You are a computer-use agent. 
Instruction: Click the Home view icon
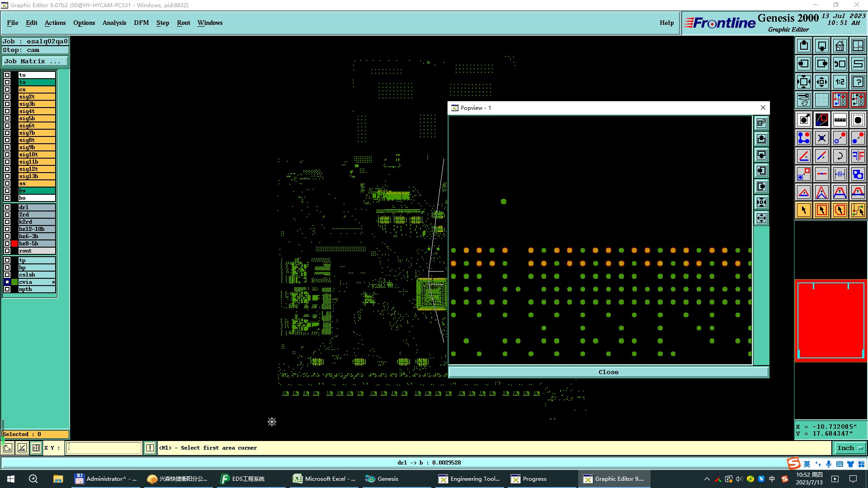click(840, 46)
